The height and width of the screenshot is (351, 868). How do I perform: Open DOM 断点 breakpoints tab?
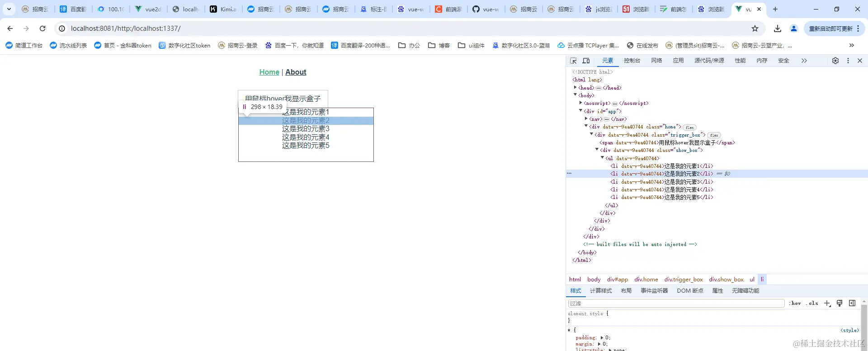point(690,291)
